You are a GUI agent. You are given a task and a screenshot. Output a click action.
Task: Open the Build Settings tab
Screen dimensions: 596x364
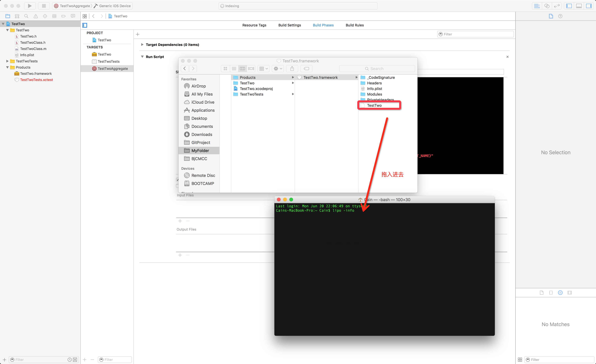pos(289,25)
